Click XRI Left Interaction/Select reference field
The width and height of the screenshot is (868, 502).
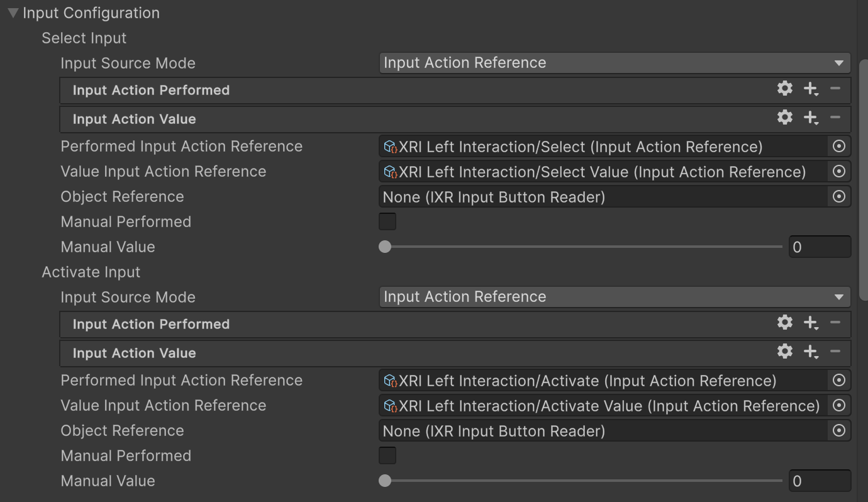point(604,147)
